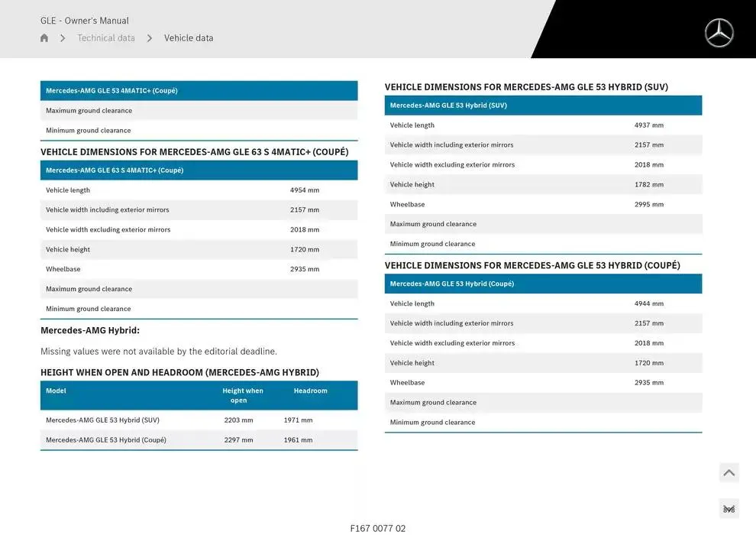The height and width of the screenshot is (535, 756).
Task: Open the Technical data breadcrumb link
Action: pyautogui.click(x=106, y=38)
